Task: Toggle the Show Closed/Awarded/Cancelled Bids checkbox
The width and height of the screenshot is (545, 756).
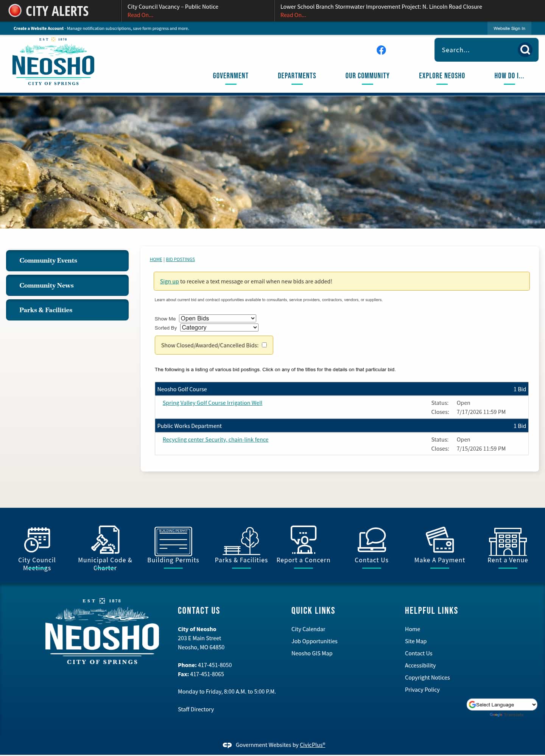Action: point(265,345)
